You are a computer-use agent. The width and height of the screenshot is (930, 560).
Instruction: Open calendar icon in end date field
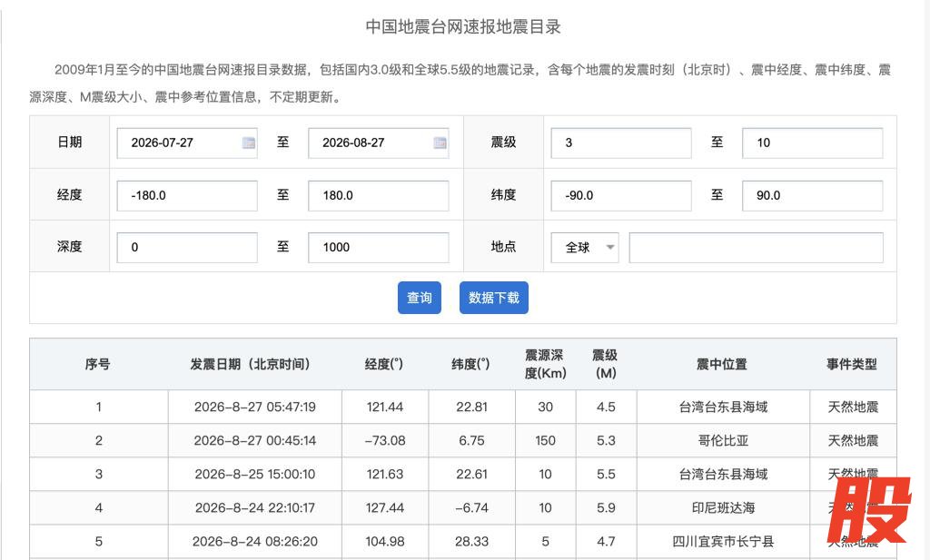pyautogui.click(x=440, y=142)
